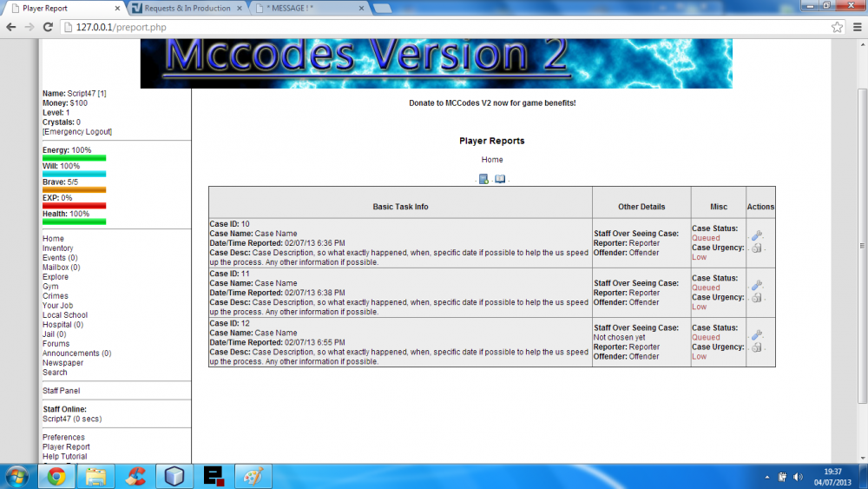
Task: Open the Staff Panel link
Action: pos(62,391)
